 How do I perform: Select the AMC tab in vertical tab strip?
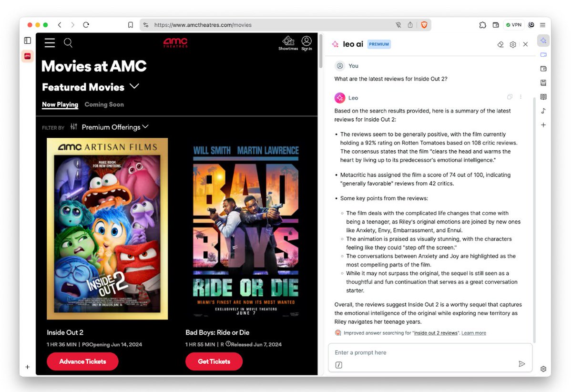[28, 56]
